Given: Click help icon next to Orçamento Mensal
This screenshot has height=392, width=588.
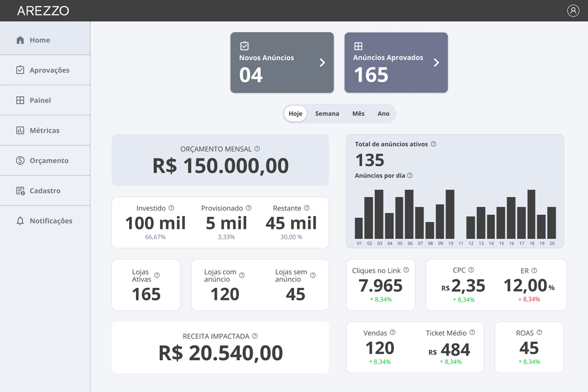Looking at the screenshot, I should pyautogui.click(x=257, y=149).
